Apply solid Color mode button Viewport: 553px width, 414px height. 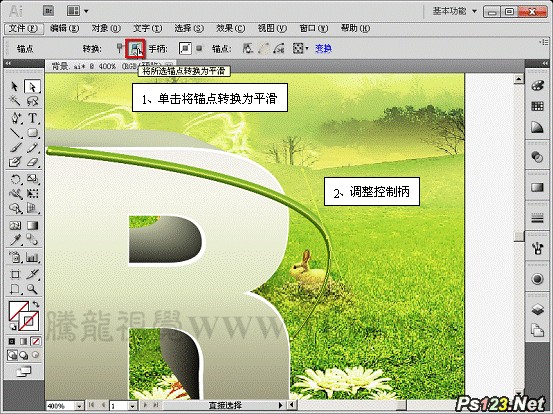pos(12,341)
